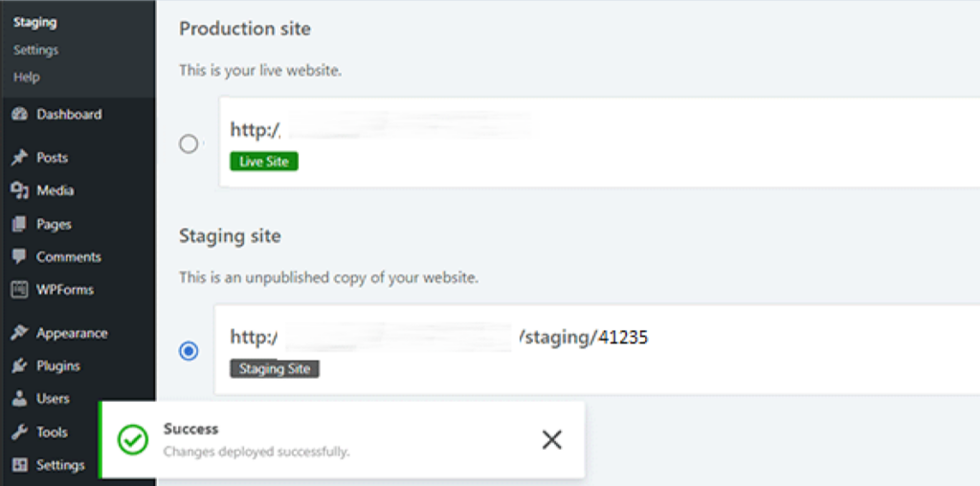Click the Posts pushpin icon
This screenshot has height=486, width=980.
(x=19, y=158)
